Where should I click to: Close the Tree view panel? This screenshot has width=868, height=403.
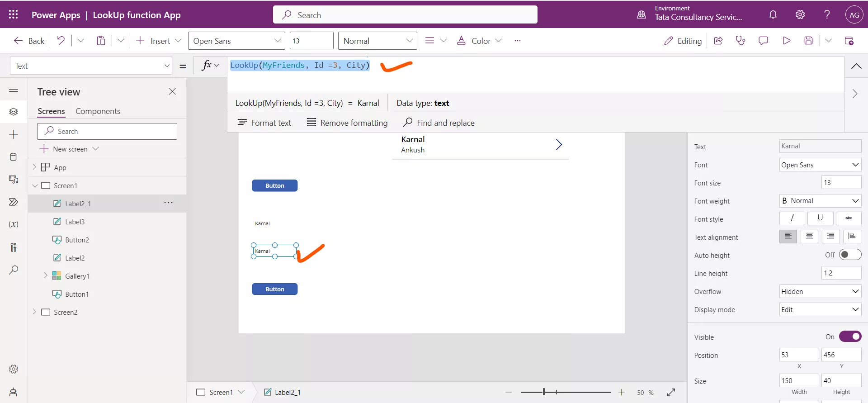pos(172,91)
